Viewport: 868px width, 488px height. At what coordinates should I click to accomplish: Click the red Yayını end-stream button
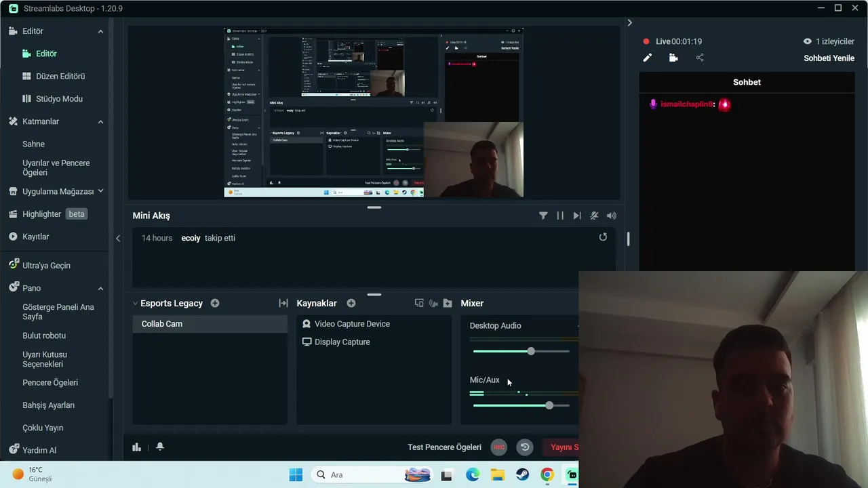[560, 447]
